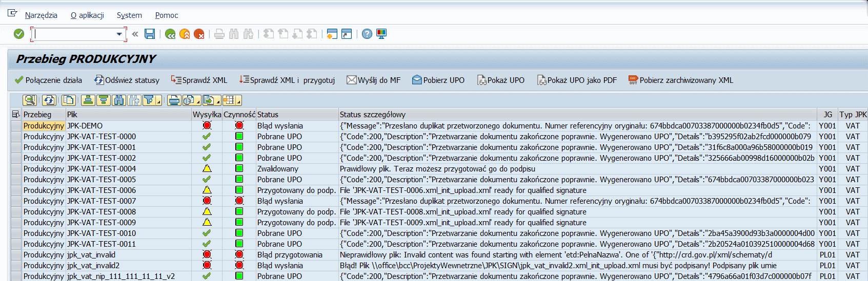Create a new session window icon

click(332, 34)
